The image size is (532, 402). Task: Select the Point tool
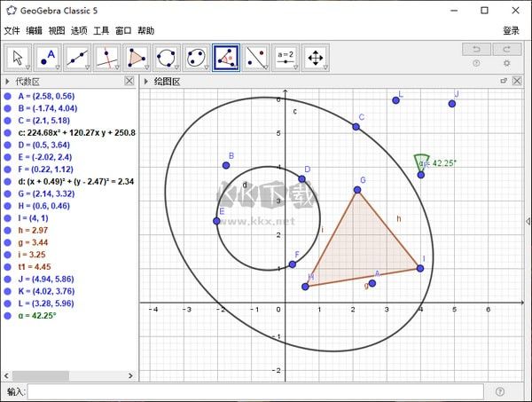(48, 58)
